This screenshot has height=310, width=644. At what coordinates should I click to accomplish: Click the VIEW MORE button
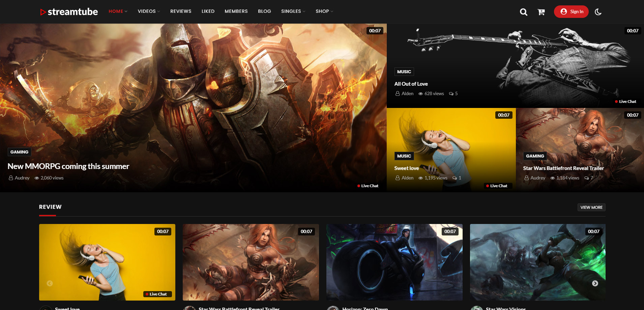coord(591,207)
